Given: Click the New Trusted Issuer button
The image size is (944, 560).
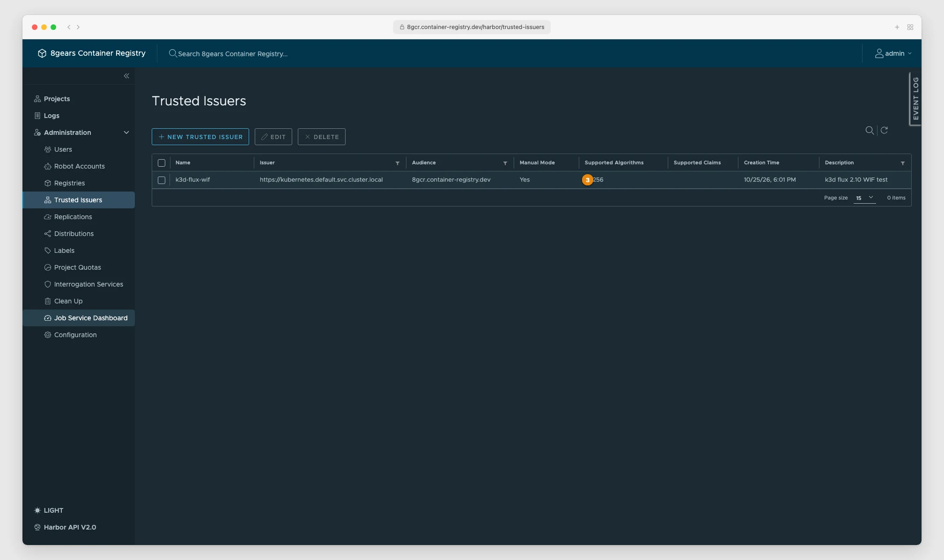Looking at the screenshot, I should pos(200,137).
